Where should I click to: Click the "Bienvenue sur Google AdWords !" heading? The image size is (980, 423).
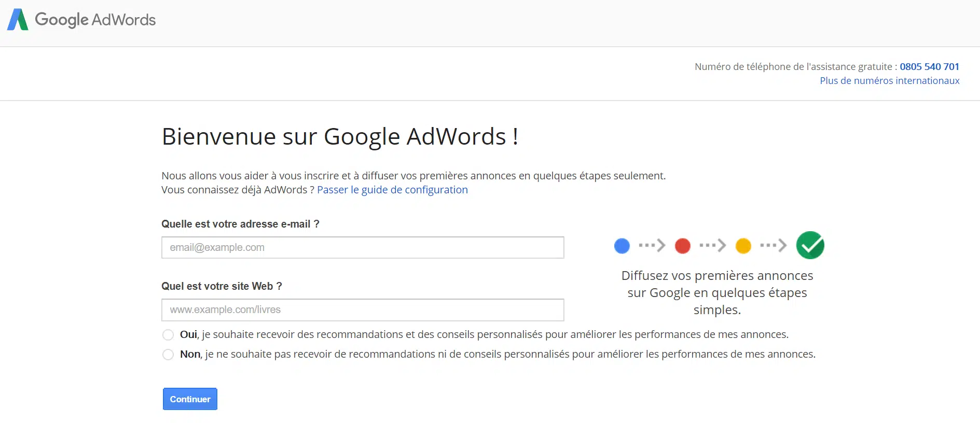coord(340,137)
